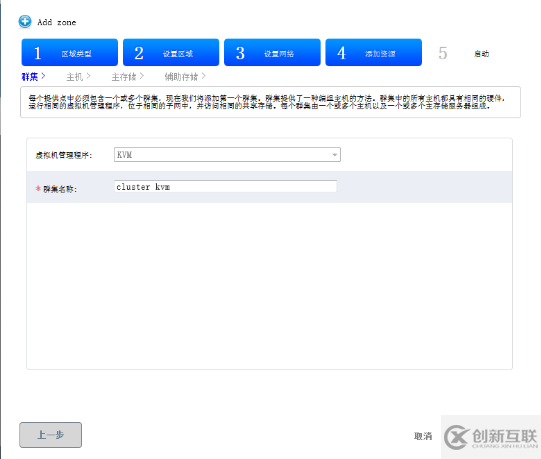Click the 上一步 previous button
Image resolution: width=541 pixels, height=459 pixels.
tap(50, 435)
